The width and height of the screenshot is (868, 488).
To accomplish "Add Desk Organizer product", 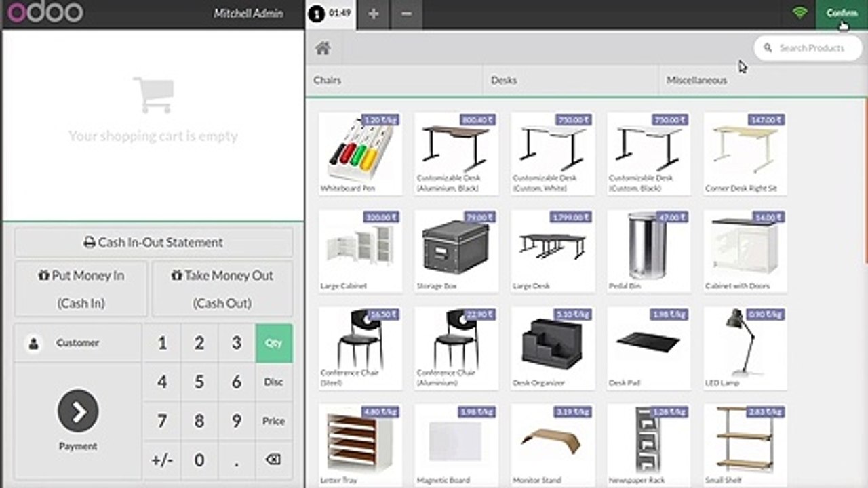I will pyautogui.click(x=553, y=348).
